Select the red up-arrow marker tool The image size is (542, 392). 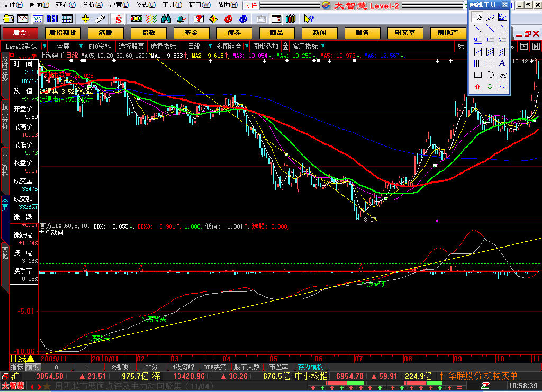[x=477, y=87]
